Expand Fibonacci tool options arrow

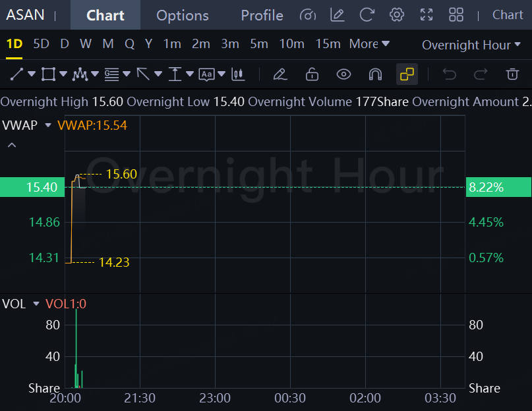click(127, 74)
